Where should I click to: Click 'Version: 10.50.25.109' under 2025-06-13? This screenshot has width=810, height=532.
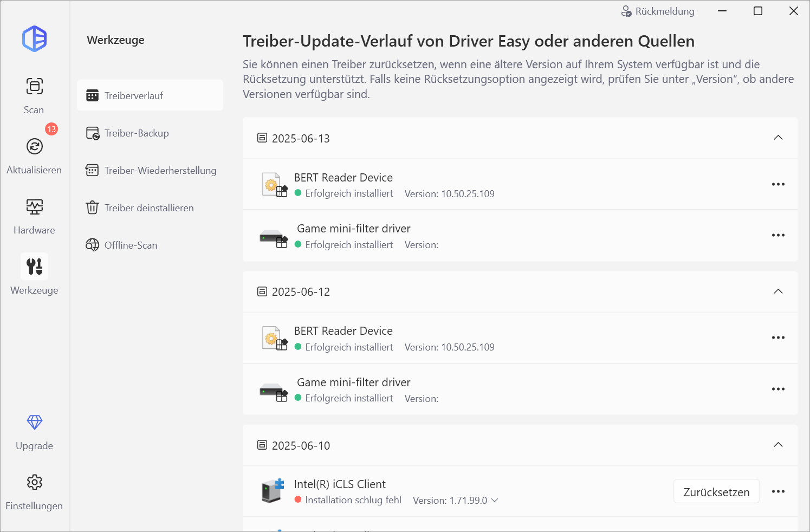pyautogui.click(x=449, y=193)
